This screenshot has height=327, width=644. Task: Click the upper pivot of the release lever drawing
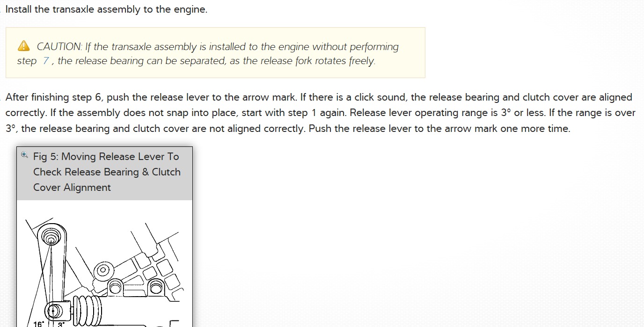[x=51, y=238]
